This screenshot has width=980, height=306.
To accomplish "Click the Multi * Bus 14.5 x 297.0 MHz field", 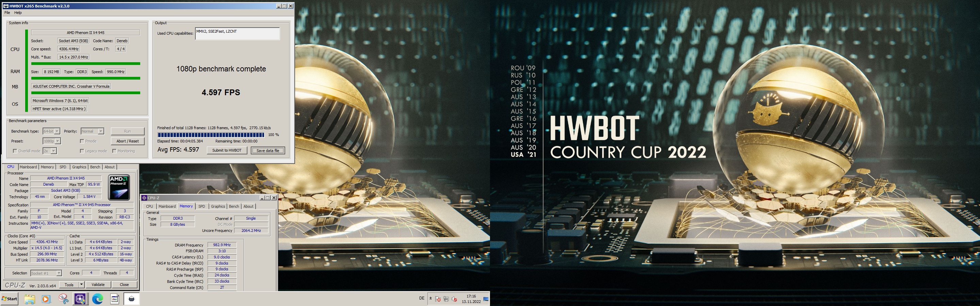I will pos(73,57).
